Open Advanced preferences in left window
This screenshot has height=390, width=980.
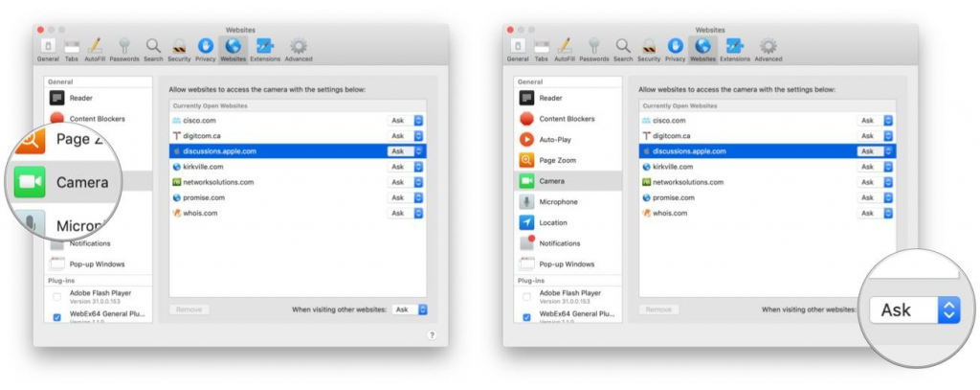[x=299, y=50]
